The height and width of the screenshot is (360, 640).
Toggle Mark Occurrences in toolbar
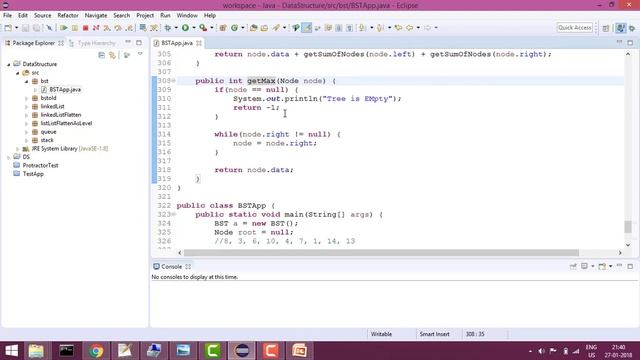[x=307, y=28]
